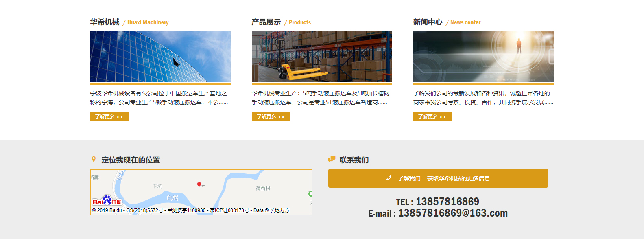Open the 新闻中心 section heading

[428, 22]
